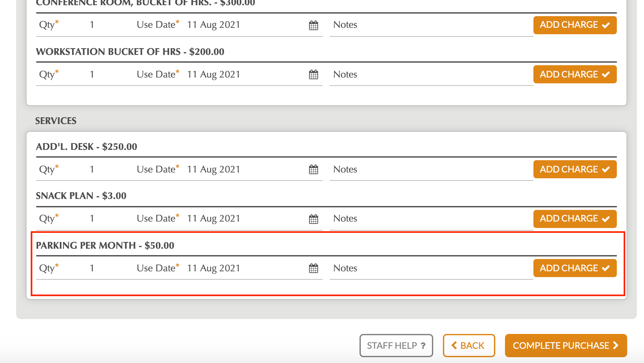
Task: Click Complete Purchase button
Action: click(x=565, y=346)
